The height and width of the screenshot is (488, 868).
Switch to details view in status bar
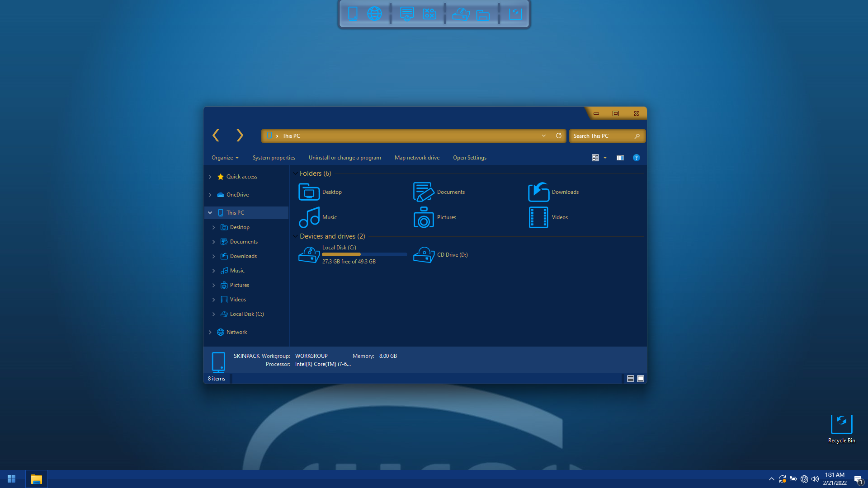tap(630, 379)
